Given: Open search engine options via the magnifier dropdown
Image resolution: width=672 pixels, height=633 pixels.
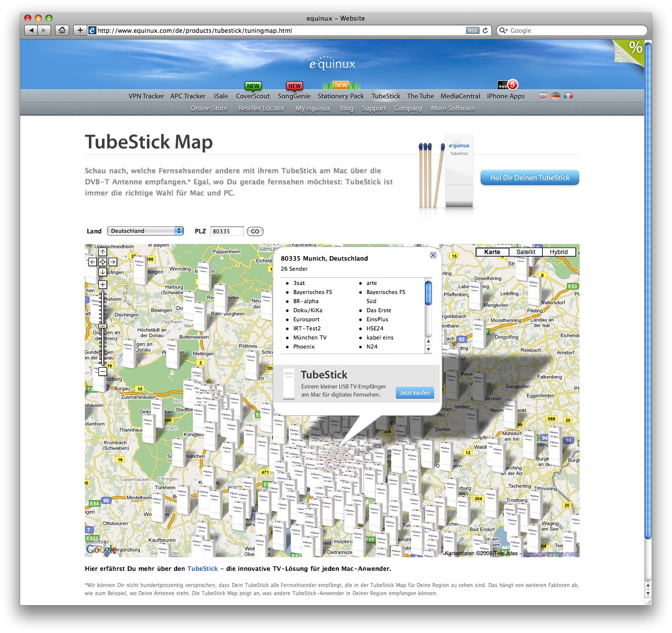Looking at the screenshot, I should (503, 30).
